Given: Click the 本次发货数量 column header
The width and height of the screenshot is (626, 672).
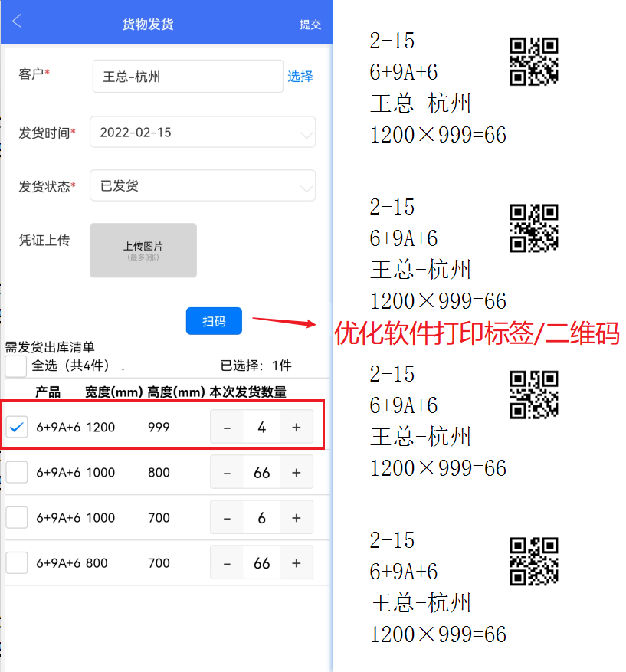Looking at the screenshot, I should coord(248,392).
